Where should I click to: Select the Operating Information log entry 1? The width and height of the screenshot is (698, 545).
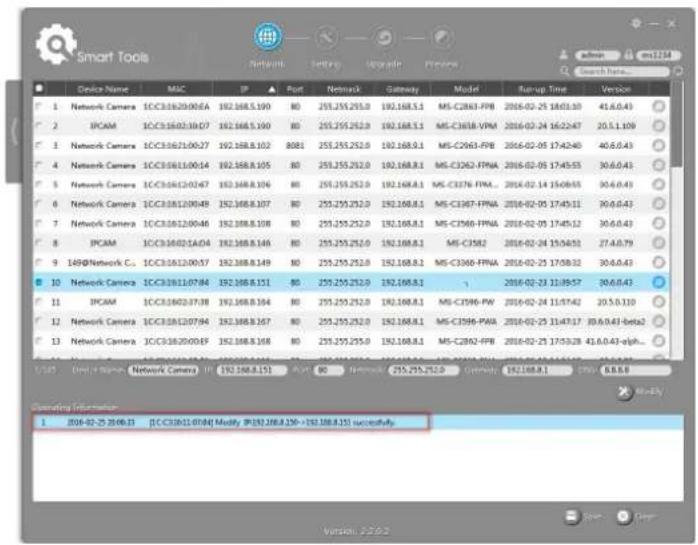point(358,422)
